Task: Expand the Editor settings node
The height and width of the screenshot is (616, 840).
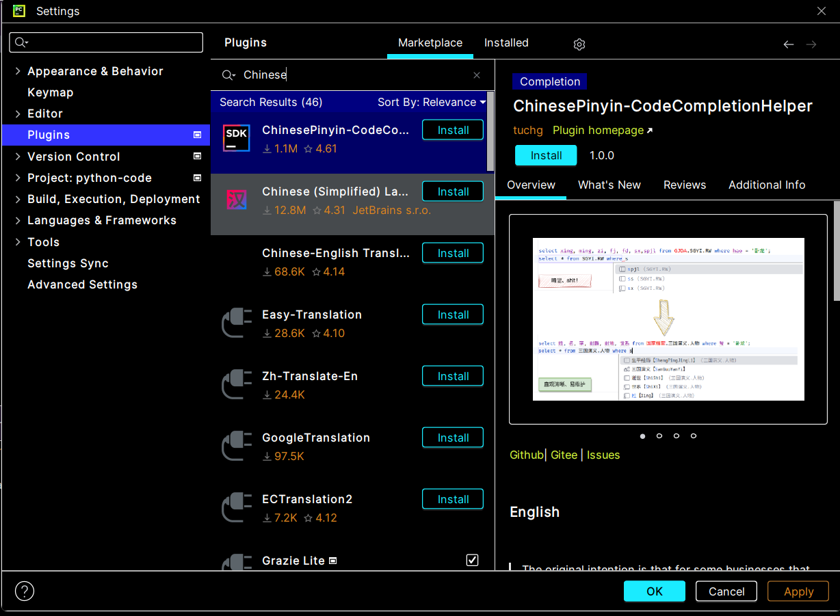Action: pyautogui.click(x=18, y=113)
